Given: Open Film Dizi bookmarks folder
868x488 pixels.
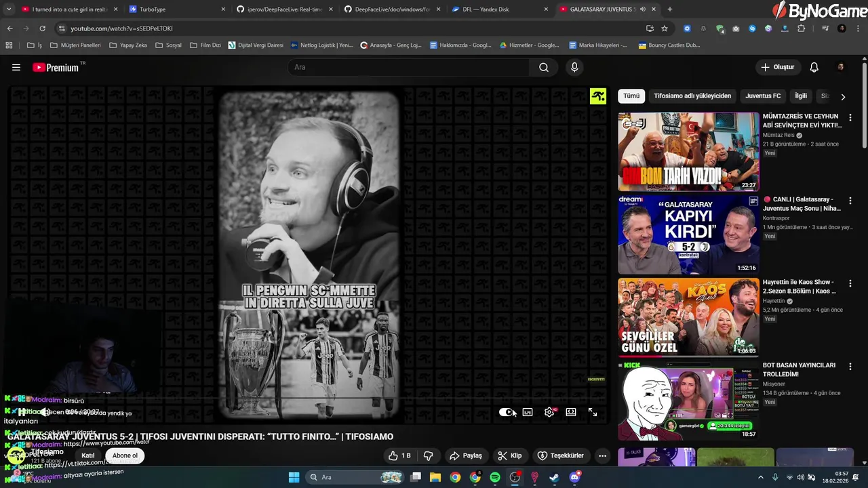Looking at the screenshot, I should click(x=205, y=45).
